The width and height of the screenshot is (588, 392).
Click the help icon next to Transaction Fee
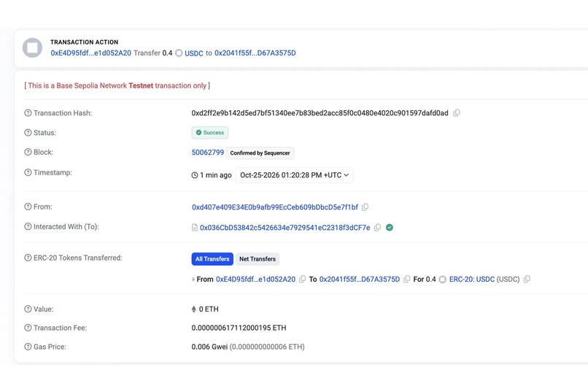pyautogui.click(x=28, y=328)
